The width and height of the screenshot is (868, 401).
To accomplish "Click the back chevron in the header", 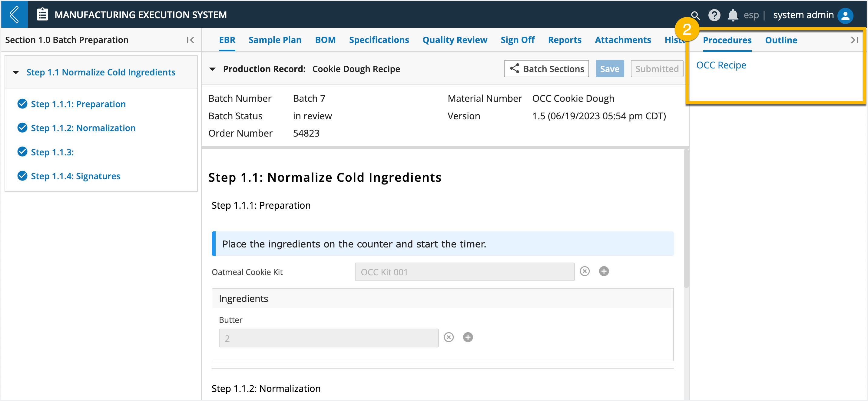I will pyautogui.click(x=14, y=15).
